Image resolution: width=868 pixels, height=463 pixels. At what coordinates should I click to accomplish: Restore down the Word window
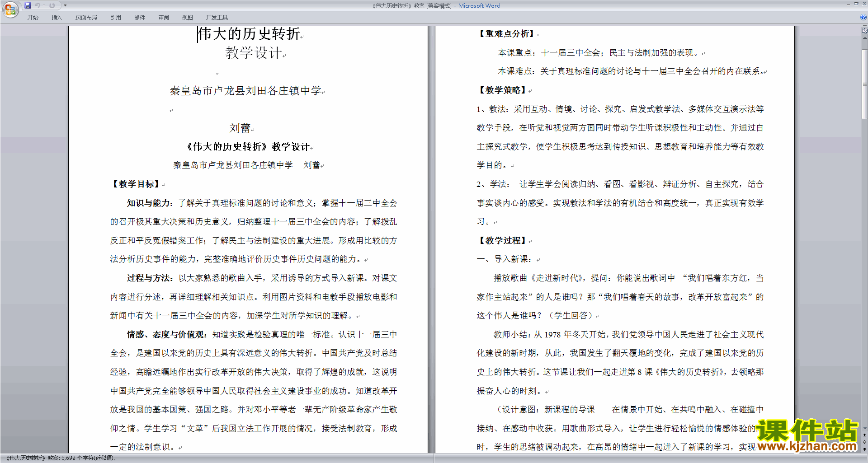click(856, 4)
